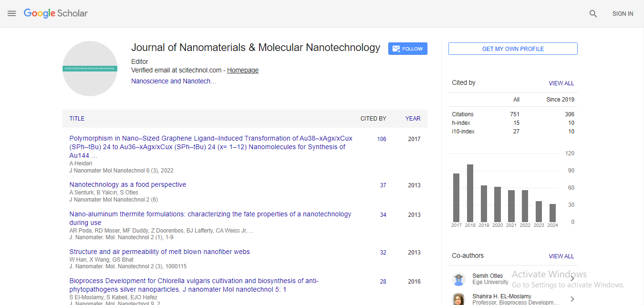Follow this journal profile

[408, 49]
